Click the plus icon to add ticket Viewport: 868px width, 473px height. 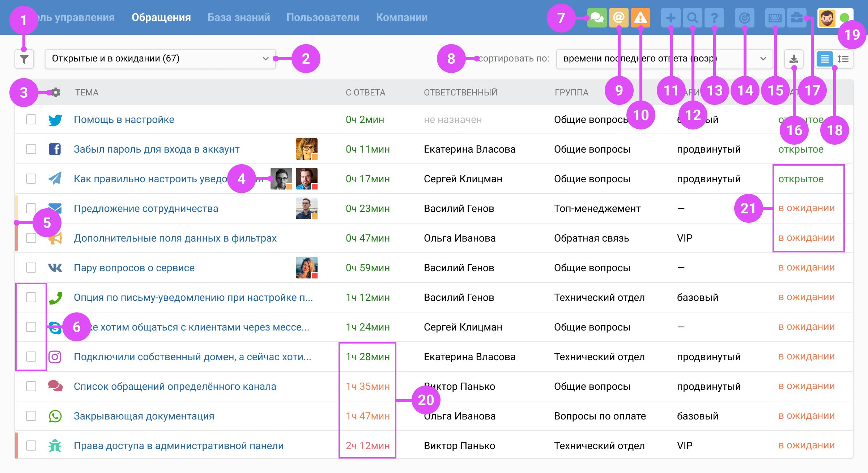click(x=671, y=18)
